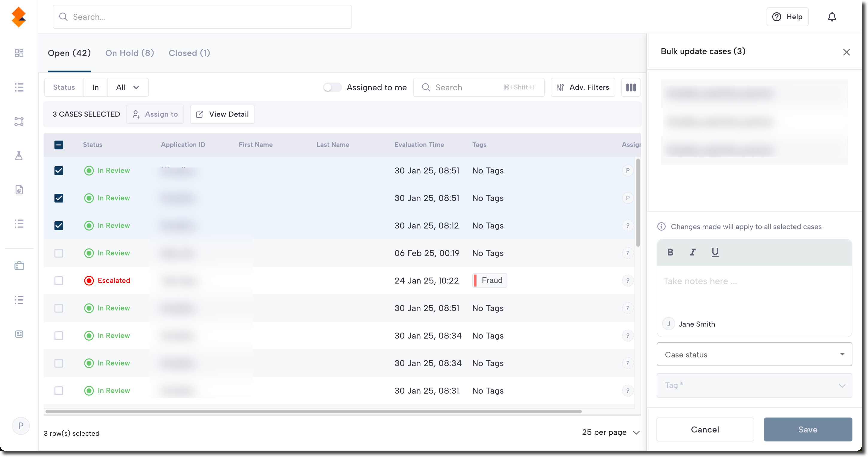868x457 pixels.
Task: Toggle the Assigned to me switch
Action: click(x=332, y=88)
